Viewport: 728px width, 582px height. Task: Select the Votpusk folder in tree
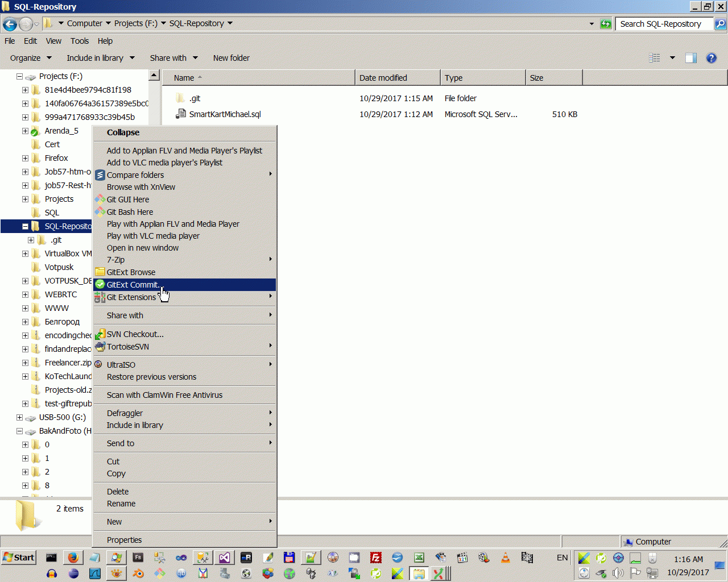tap(59, 267)
